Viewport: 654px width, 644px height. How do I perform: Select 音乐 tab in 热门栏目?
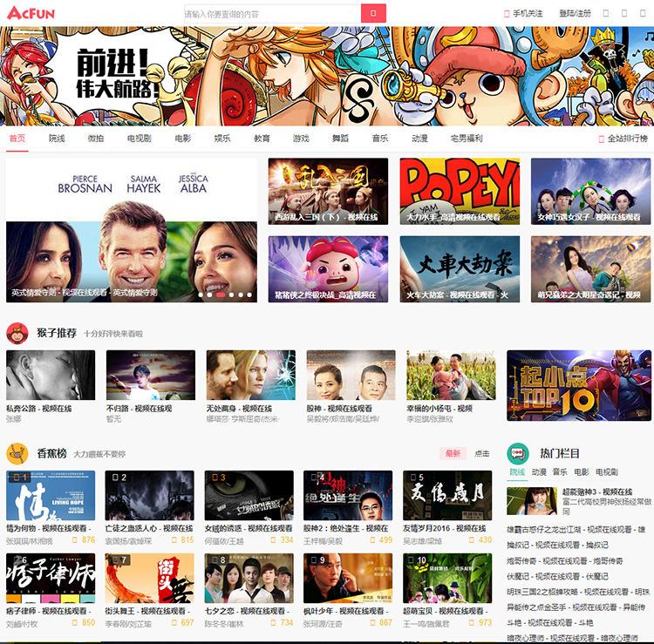tap(560, 472)
